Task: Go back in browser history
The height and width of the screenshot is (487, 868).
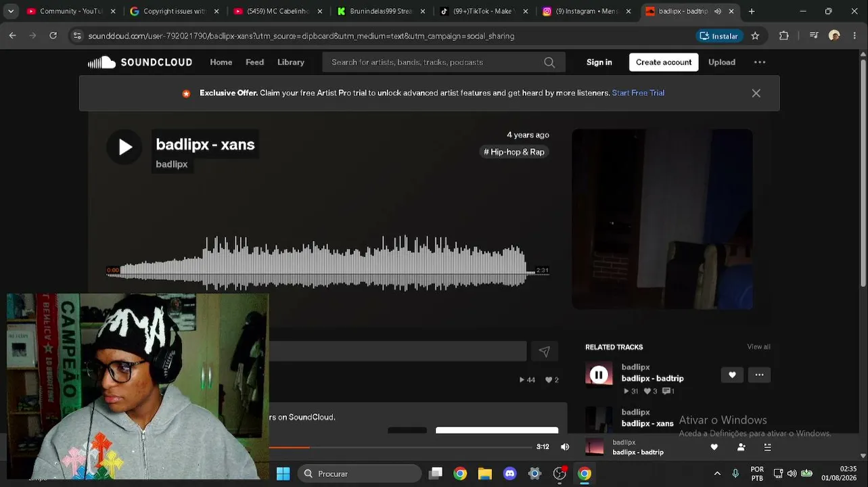Action: pos(13,36)
